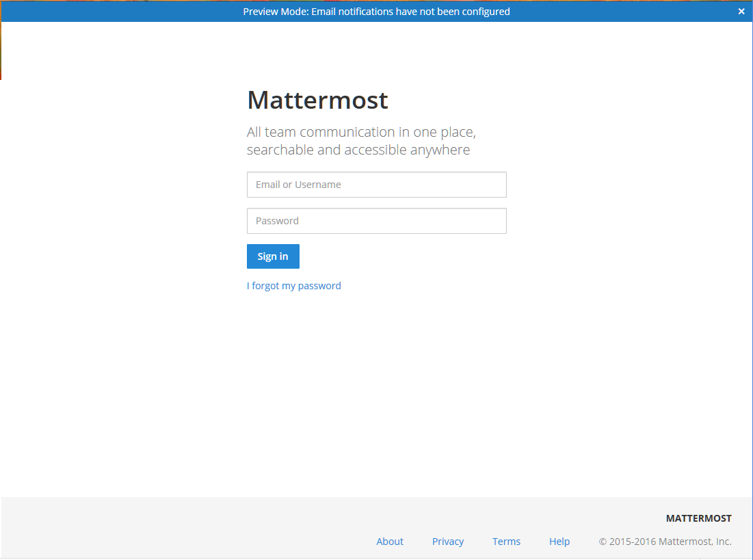Open the About page link
Screen dimensions: 753x560
coord(389,541)
